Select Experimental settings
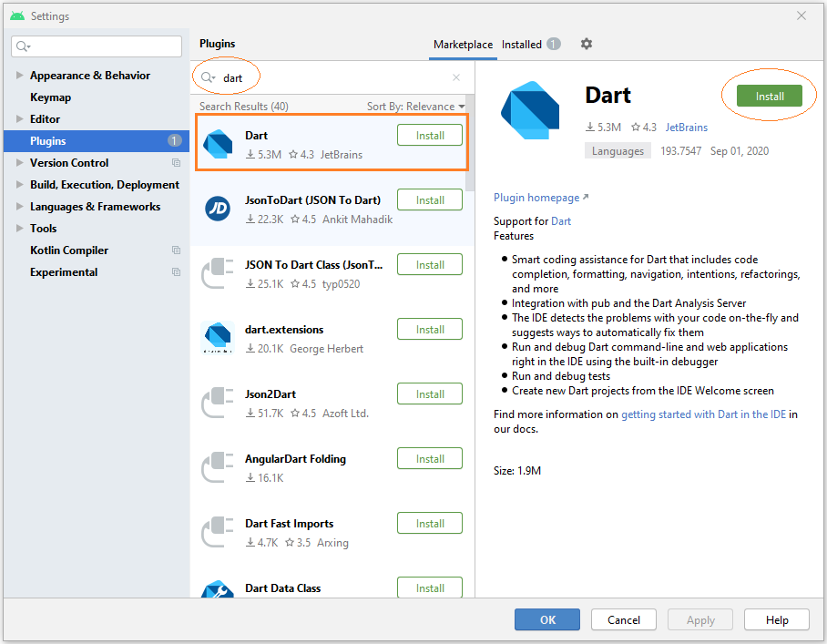Image resolution: width=827 pixels, height=644 pixels. tap(64, 272)
